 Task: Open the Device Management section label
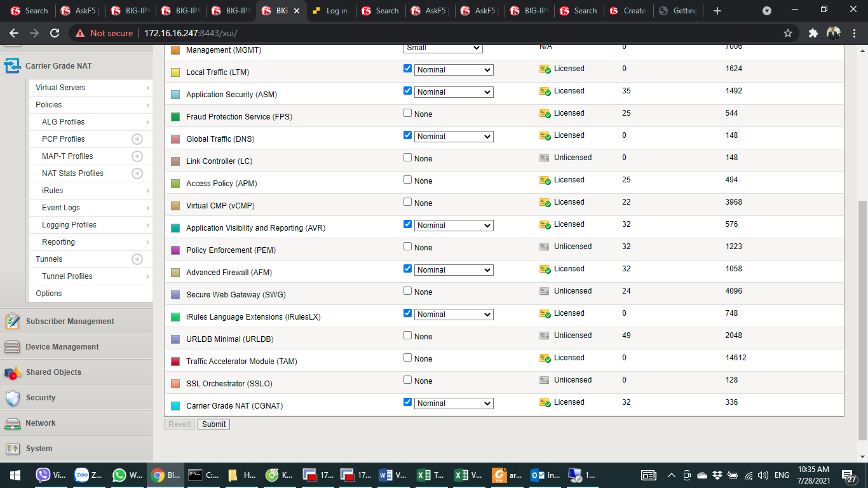pos(62,347)
